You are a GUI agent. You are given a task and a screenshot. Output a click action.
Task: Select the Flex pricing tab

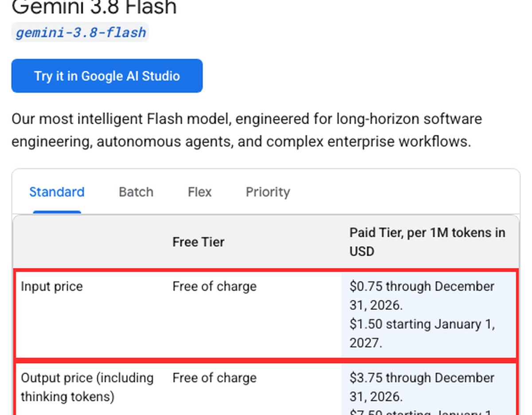pos(200,192)
